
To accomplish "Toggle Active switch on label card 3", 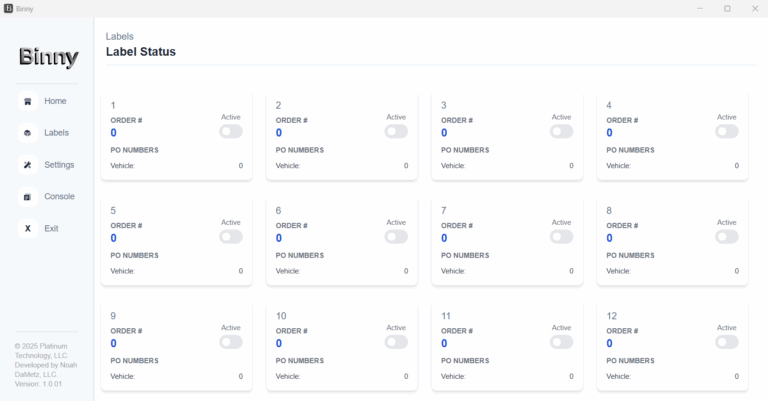I will point(561,131).
